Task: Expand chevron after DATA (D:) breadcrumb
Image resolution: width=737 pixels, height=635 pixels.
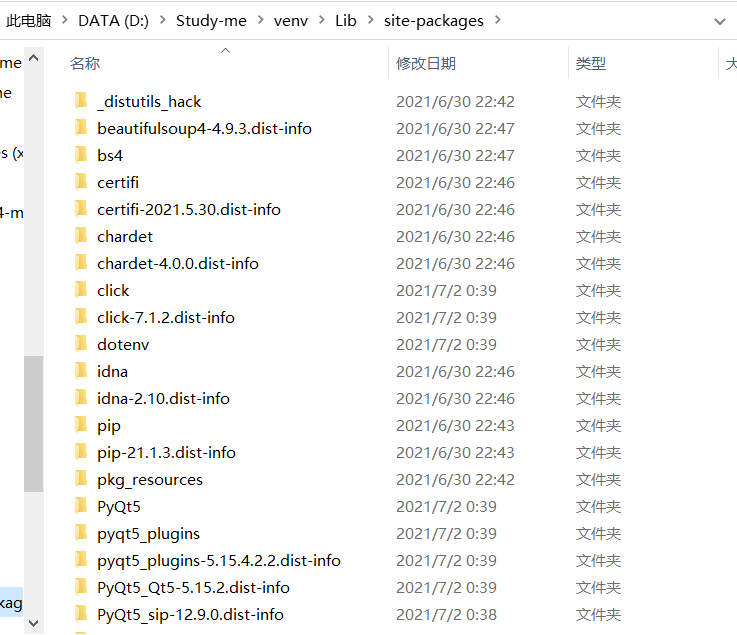Action: (163, 20)
